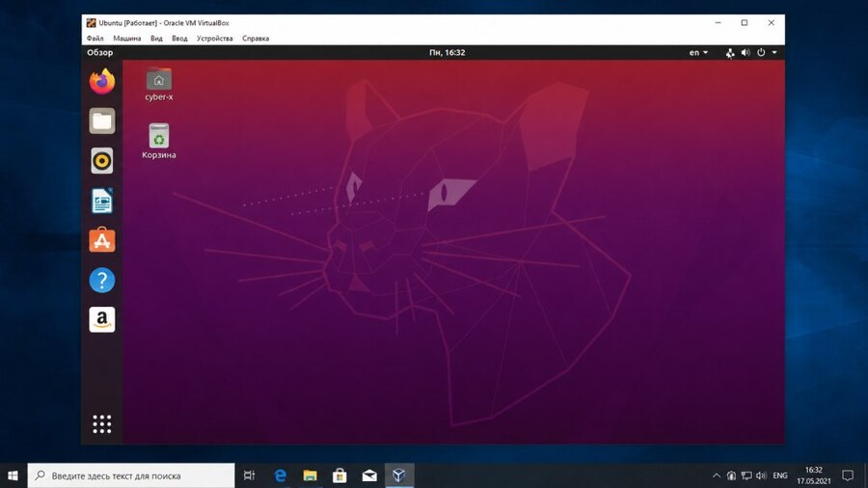Screen dimensions: 868x488
Task: Open Rhythmbox music player in the dock
Action: tap(102, 161)
